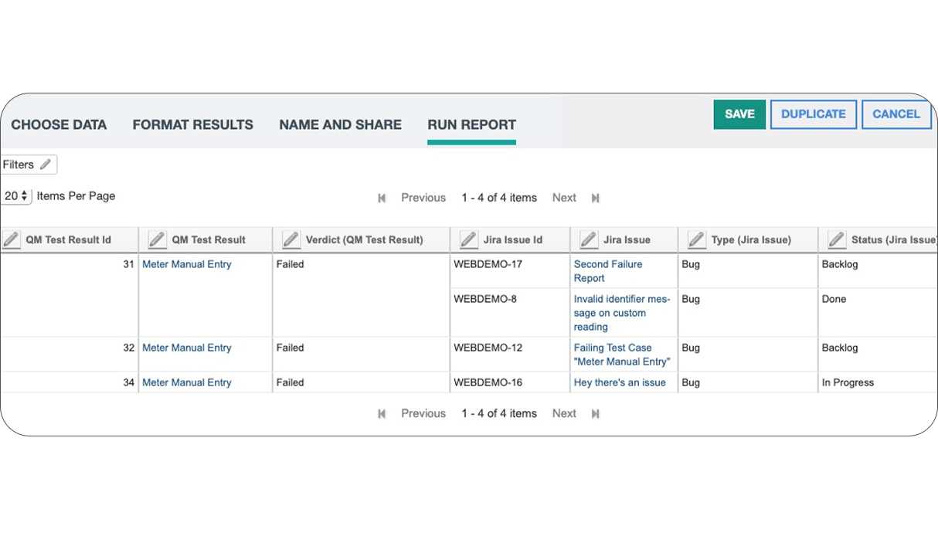This screenshot has width=938, height=560.
Task: Click Next in the bottom pager
Action: coord(564,413)
